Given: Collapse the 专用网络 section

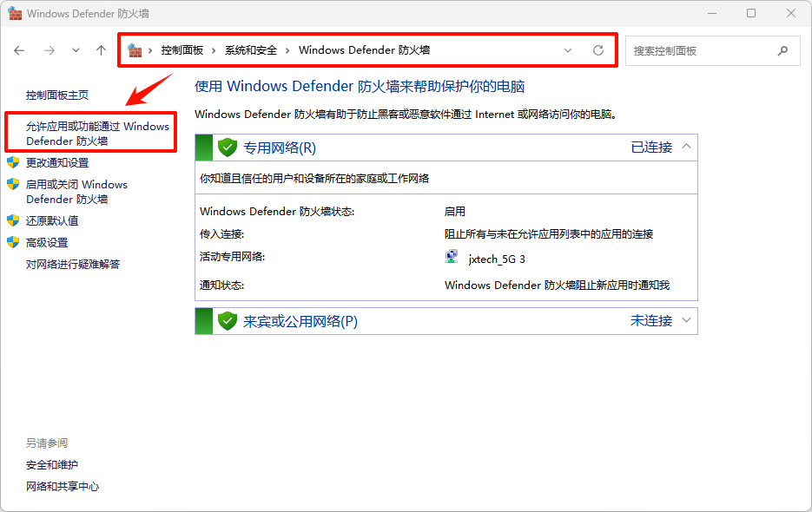Looking at the screenshot, I should (686, 147).
